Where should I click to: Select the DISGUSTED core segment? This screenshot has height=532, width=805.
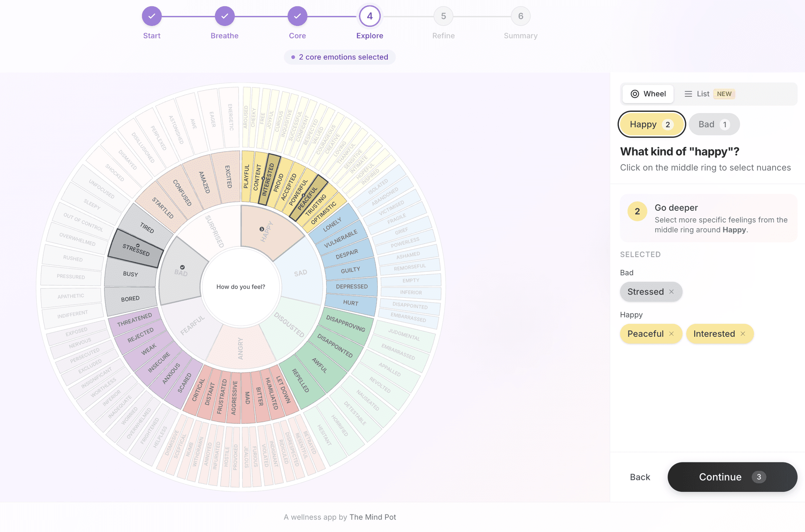(x=289, y=324)
